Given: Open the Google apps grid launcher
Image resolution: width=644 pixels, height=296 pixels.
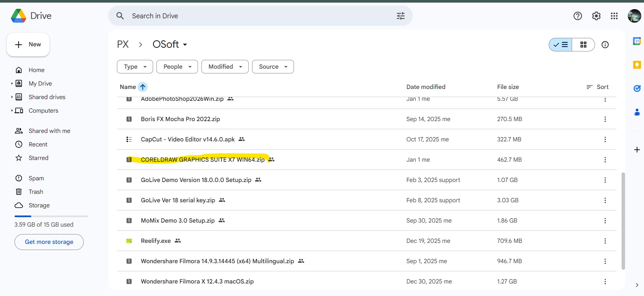Looking at the screenshot, I should [614, 16].
